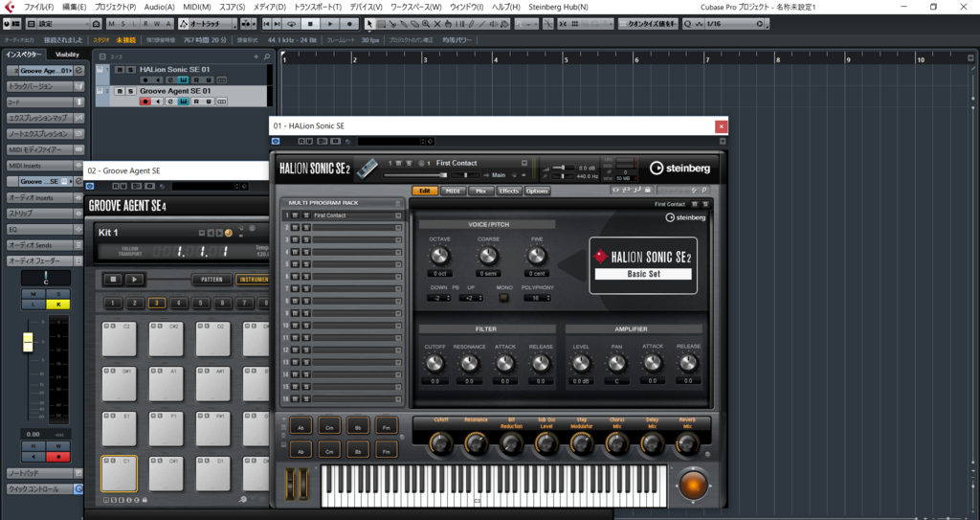Toggle inspector channel M mute button
The height and width of the screenshot is (520, 980).
tap(33, 294)
